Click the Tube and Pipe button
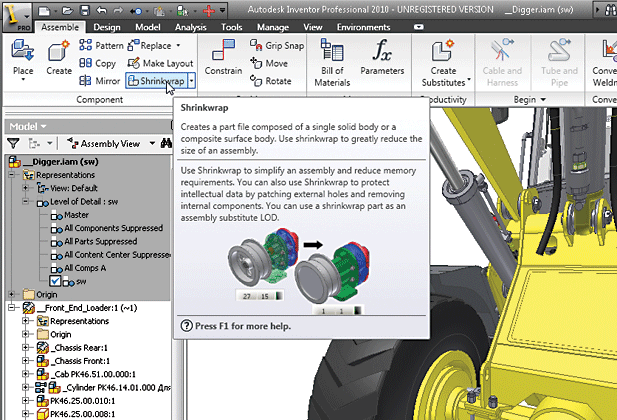Viewport: 617px width, 420px height. (559, 62)
